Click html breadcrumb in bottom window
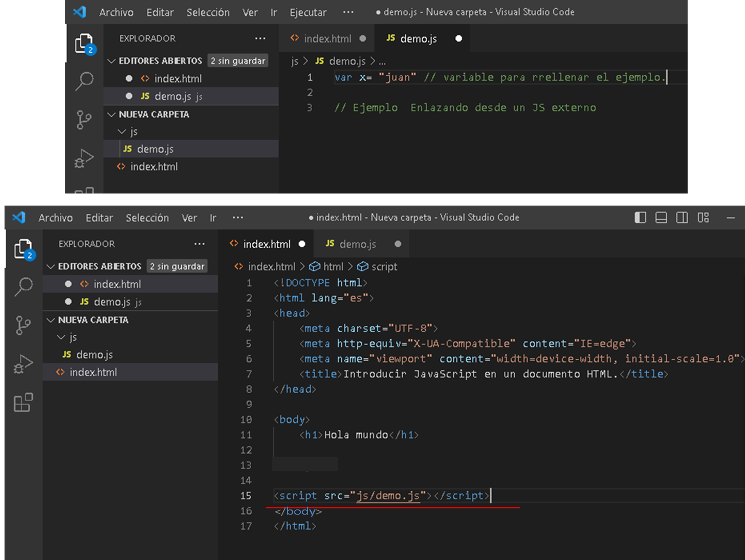Image resolution: width=745 pixels, height=560 pixels. 326,267
